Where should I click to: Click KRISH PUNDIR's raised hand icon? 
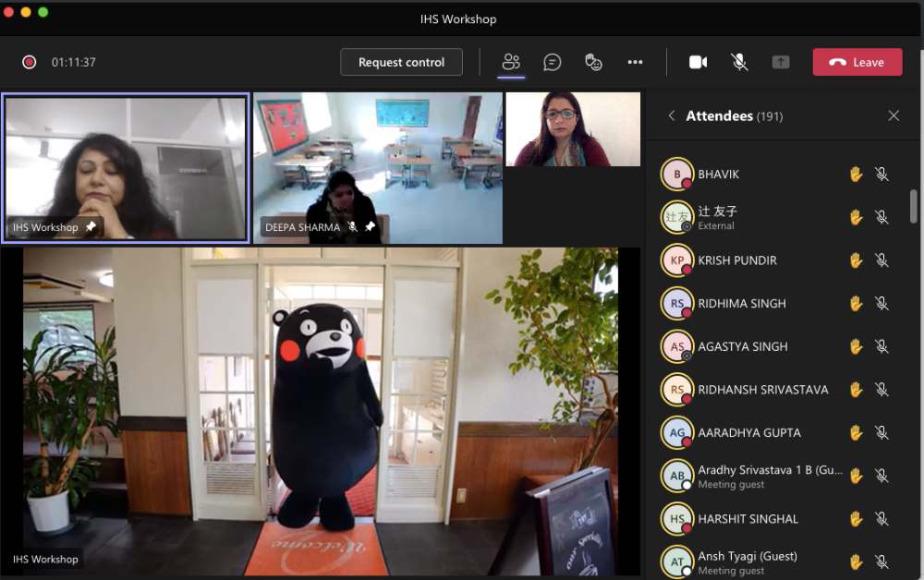click(x=856, y=260)
